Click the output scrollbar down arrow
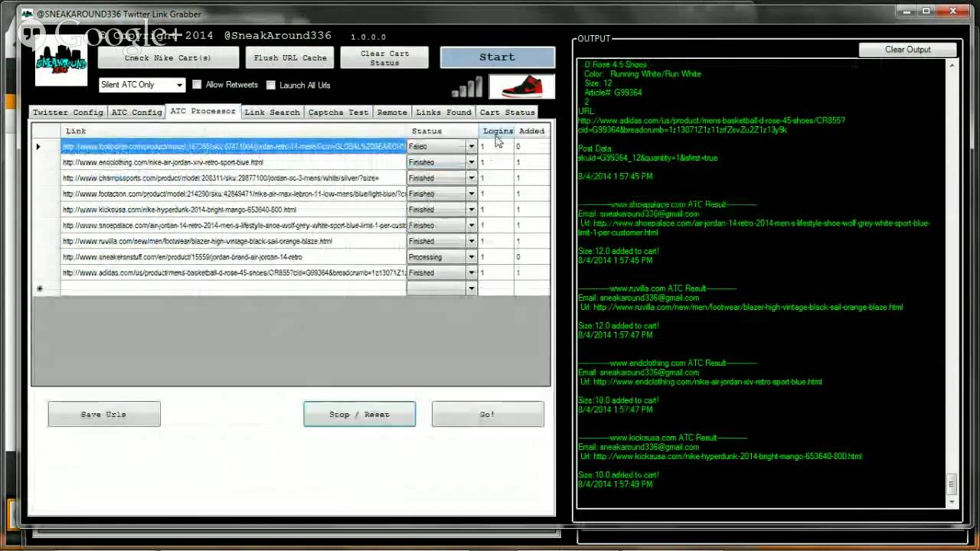The height and width of the screenshot is (551, 980). tap(952, 501)
